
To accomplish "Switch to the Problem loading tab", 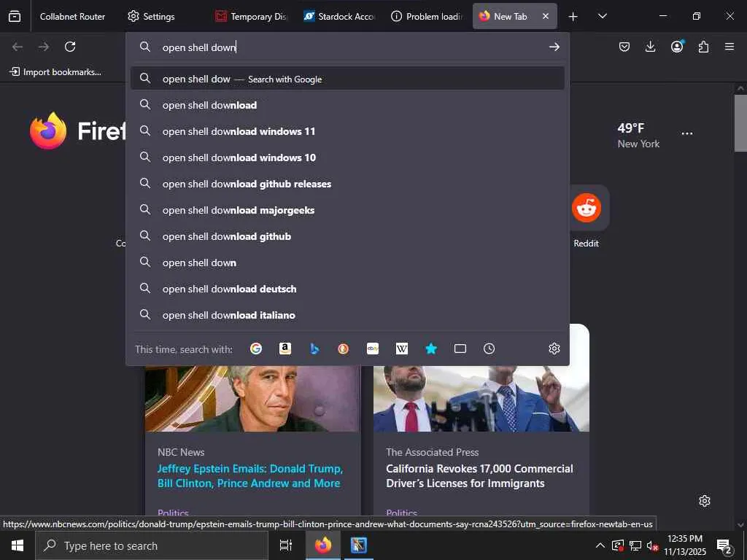I will (427, 16).
